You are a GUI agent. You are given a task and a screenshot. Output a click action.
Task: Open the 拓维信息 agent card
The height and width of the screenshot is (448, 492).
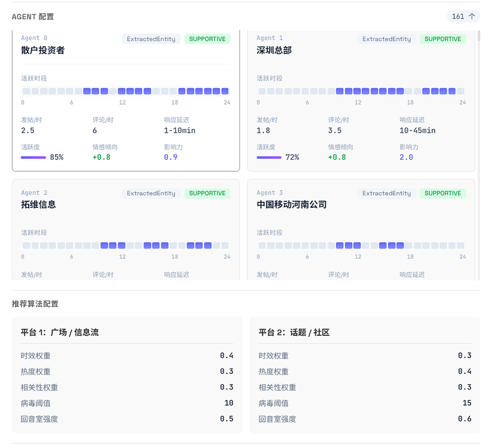click(126, 230)
